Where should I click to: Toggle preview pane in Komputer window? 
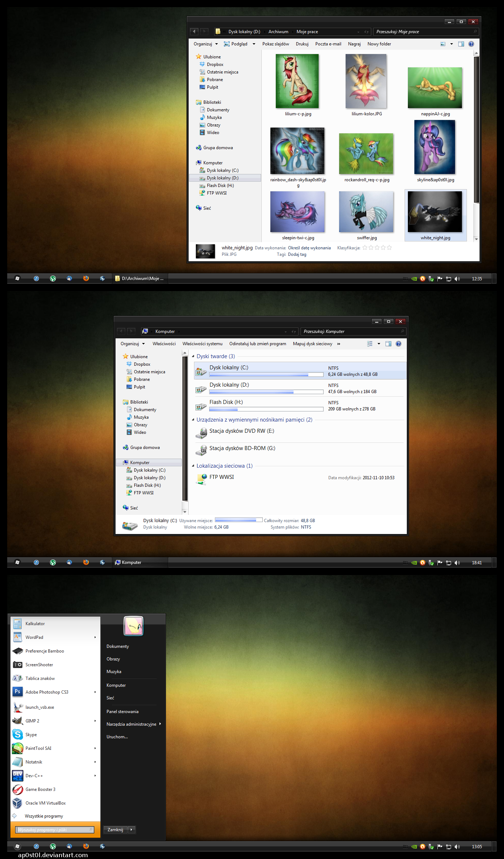tap(388, 344)
